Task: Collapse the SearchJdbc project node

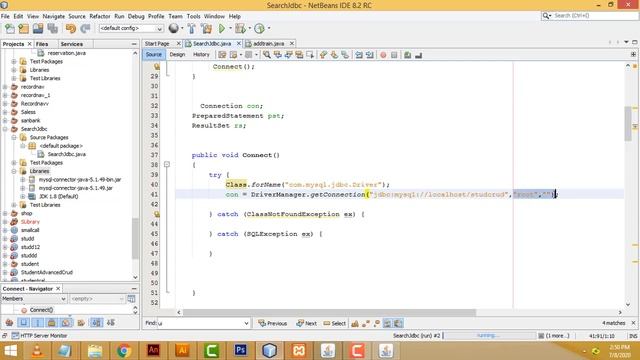Action: click(x=5, y=129)
